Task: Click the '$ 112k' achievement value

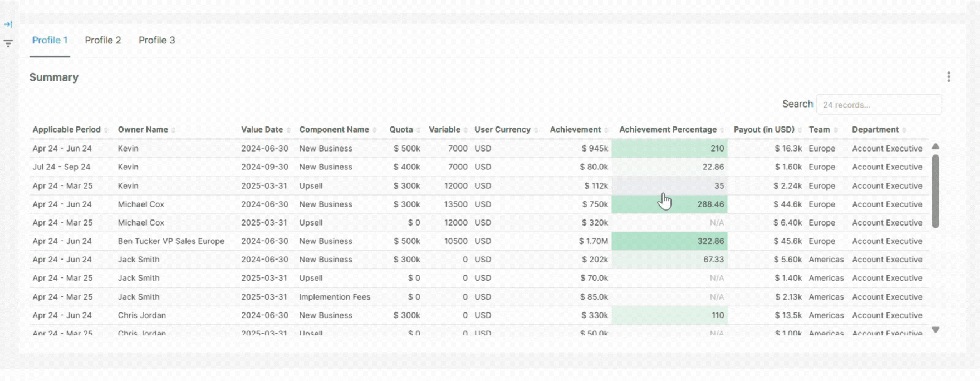Action: [x=596, y=185]
